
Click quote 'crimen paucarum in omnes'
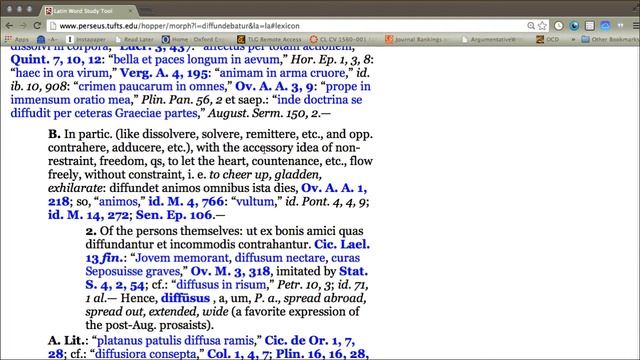point(151,87)
